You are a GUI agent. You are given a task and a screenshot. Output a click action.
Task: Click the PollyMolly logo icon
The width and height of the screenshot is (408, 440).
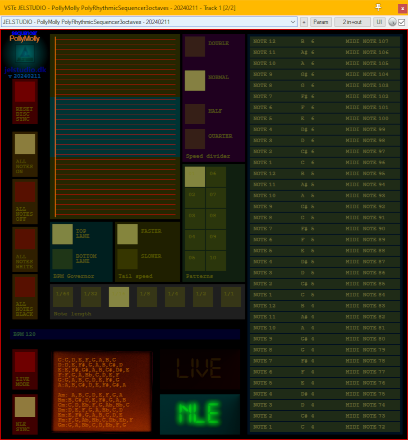(25, 53)
